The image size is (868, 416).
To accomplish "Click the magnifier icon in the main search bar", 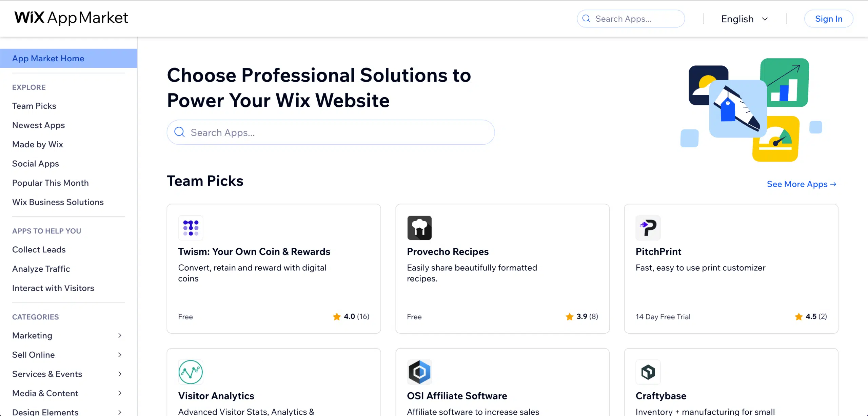I will (x=179, y=132).
